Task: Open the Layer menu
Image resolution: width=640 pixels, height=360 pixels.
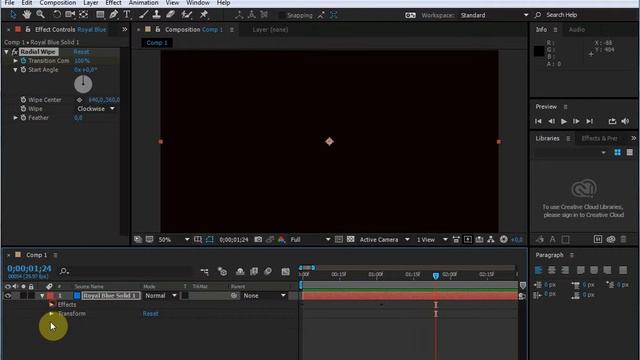Action: [90, 3]
